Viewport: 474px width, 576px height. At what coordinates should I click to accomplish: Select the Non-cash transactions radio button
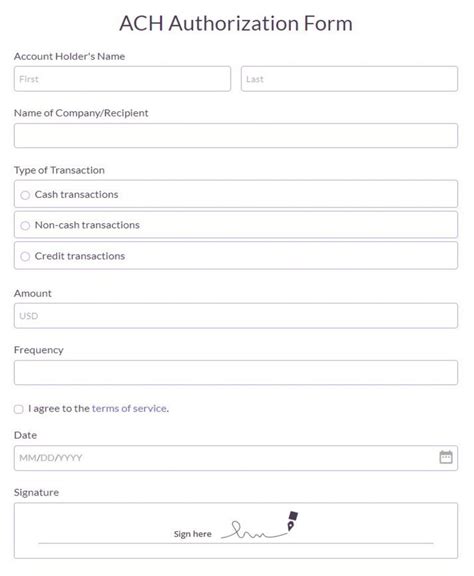click(25, 225)
